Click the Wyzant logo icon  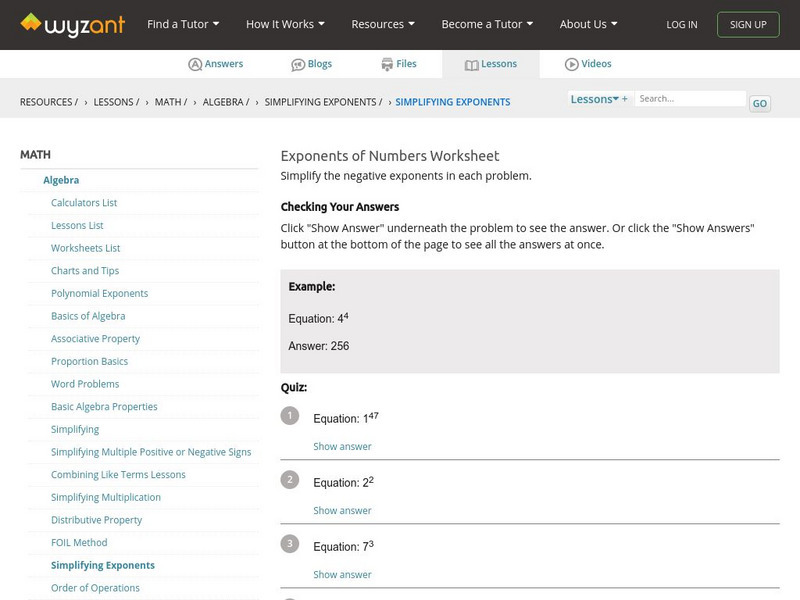(32, 23)
